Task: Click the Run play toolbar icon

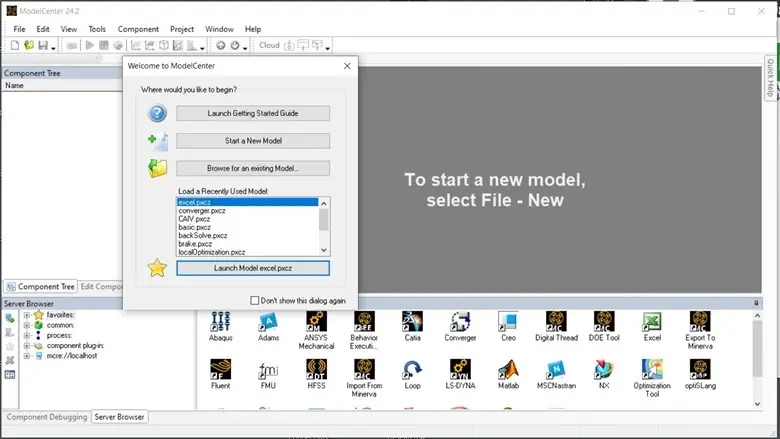Action: click(x=90, y=45)
